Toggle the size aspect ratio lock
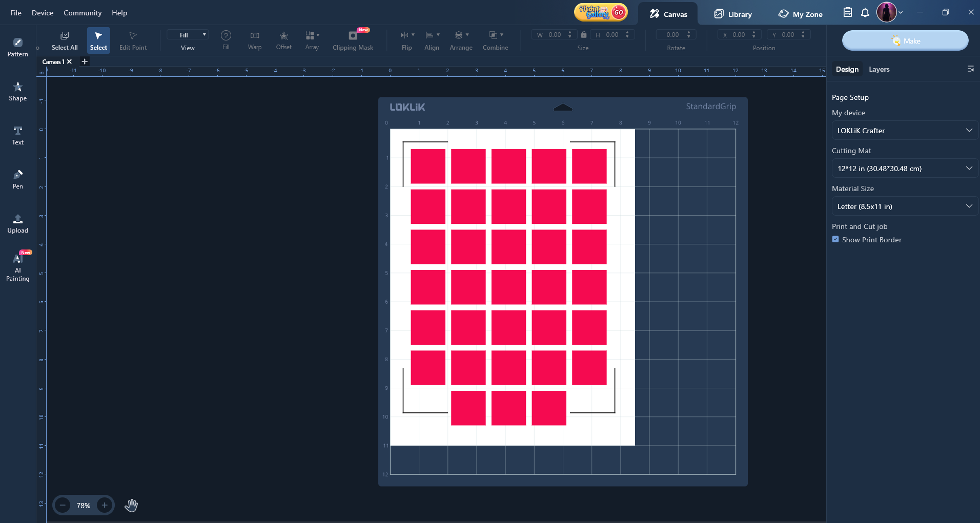Image resolution: width=980 pixels, height=523 pixels. (583, 35)
